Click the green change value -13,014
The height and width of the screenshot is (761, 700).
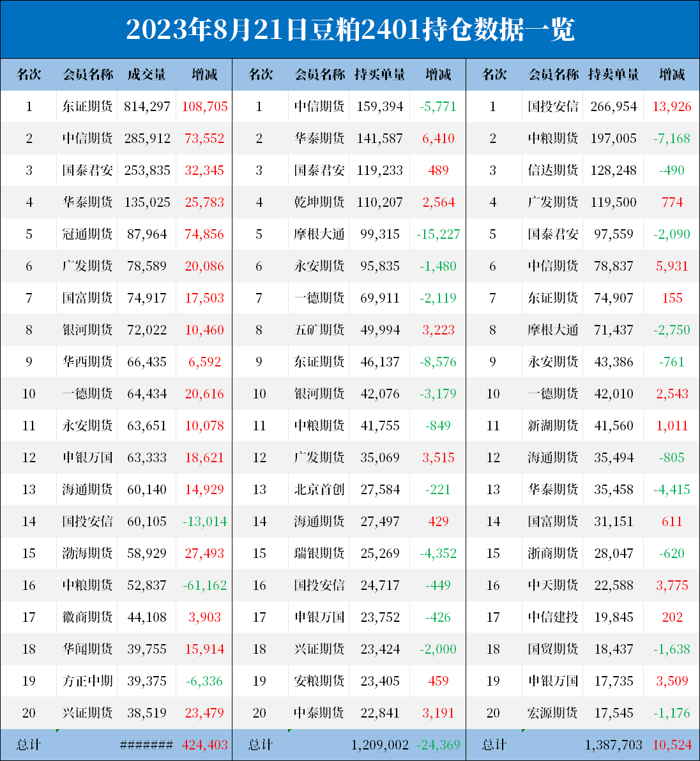205,522
